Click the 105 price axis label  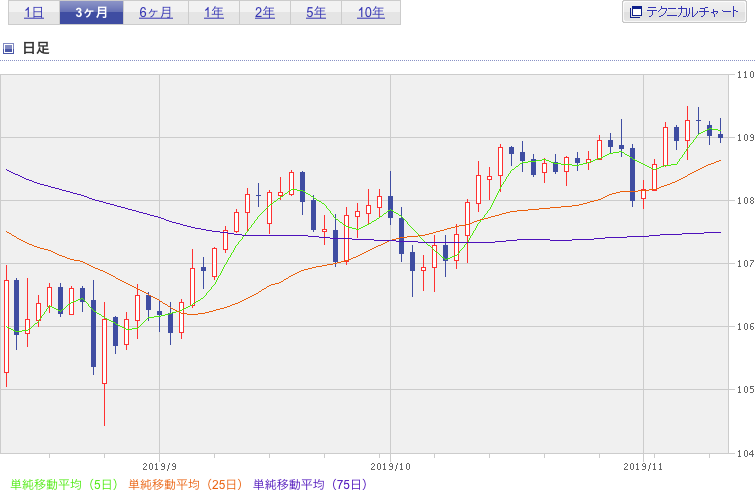pyautogui.click(x=745, y=389)
